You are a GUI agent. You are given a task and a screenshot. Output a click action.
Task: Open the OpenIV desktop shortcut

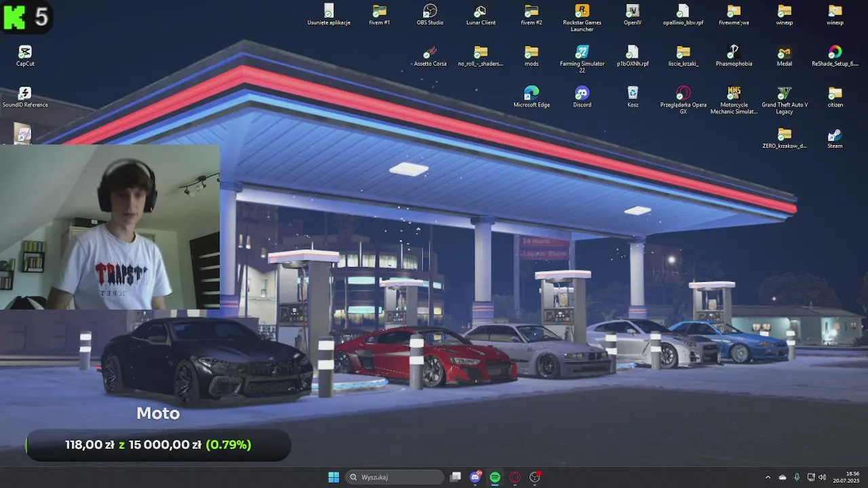(x=633, y=15)
